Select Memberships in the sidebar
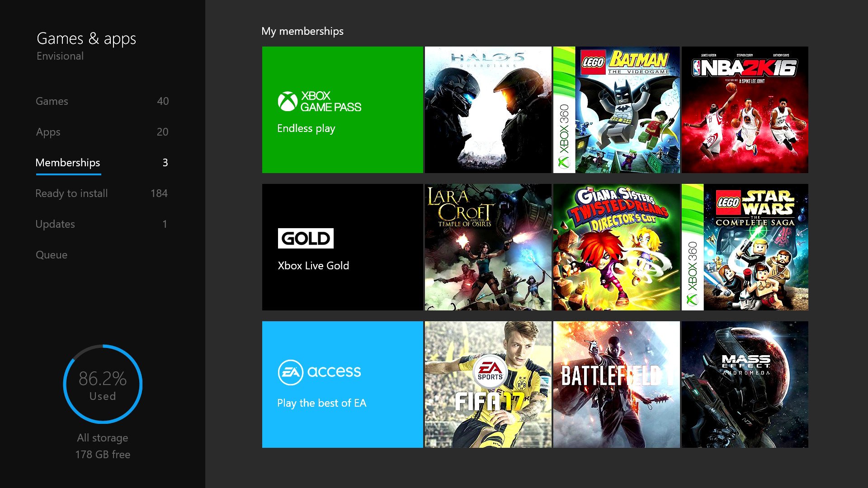Viewport: 868px width, 488px height. coord(67,162)
